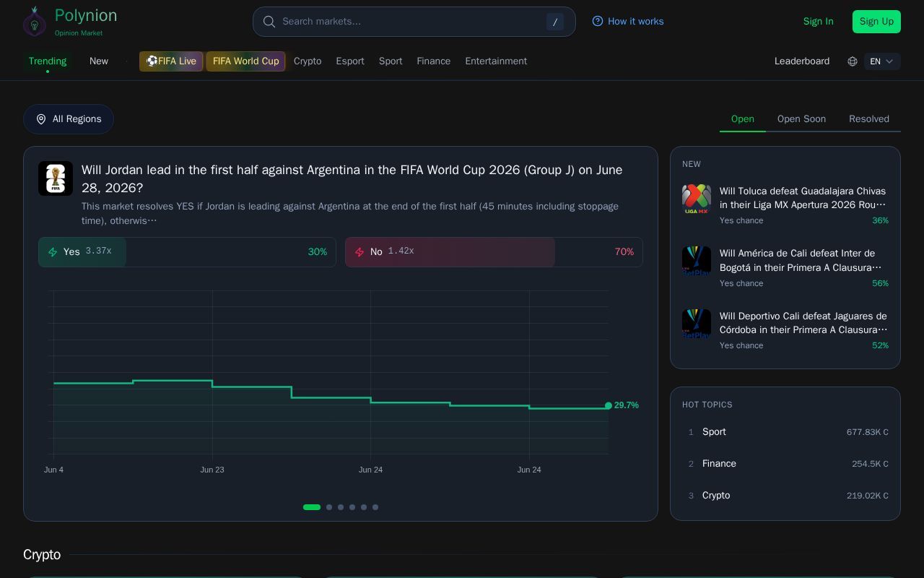The image size is (924, 578).
Task: Switch to the Resolved tab
Action: coord(869,119)
